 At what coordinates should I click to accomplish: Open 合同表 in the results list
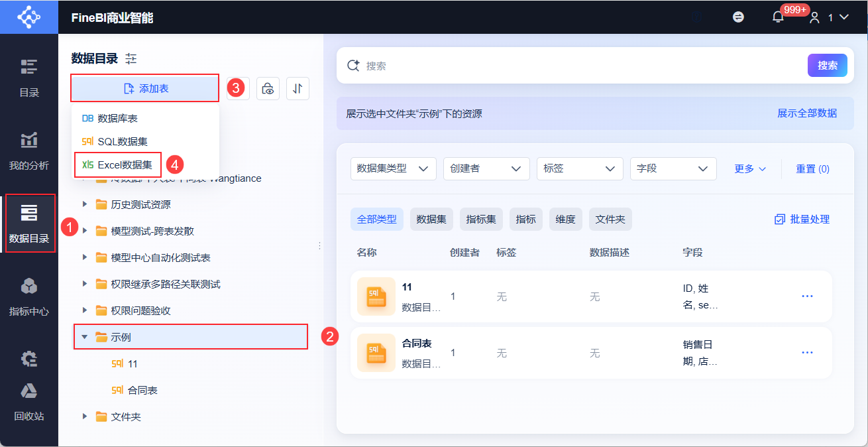(417, 344)
